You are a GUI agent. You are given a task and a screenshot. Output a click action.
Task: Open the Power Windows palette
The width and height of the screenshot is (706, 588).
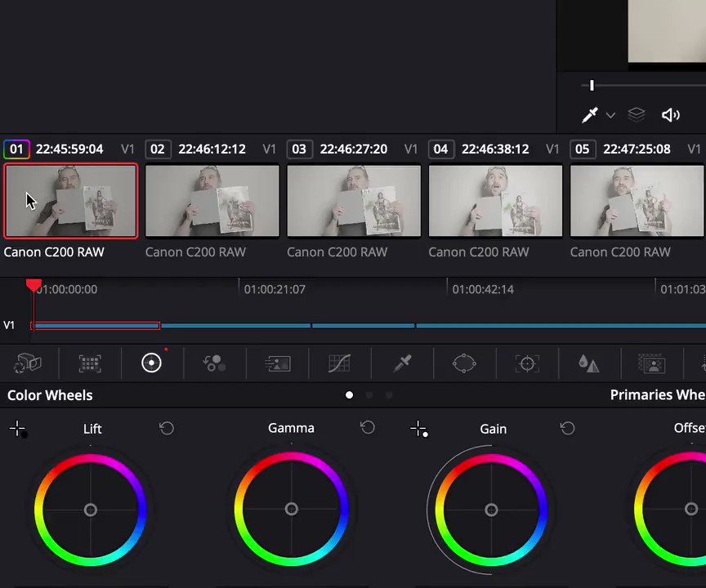point(464,363)
